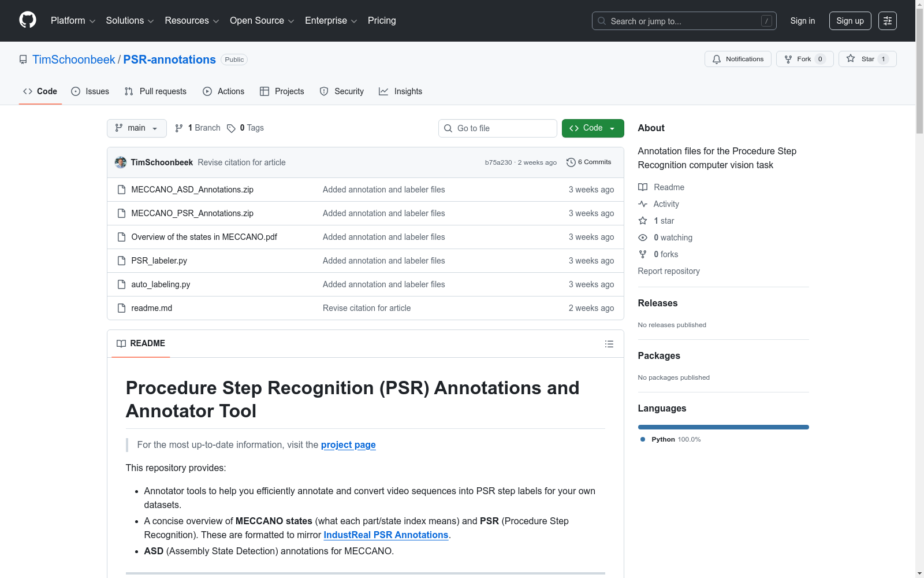This screenshot has width=924, height=578.
Task: Click the GitHub logo icon
Action: (28, 20)
